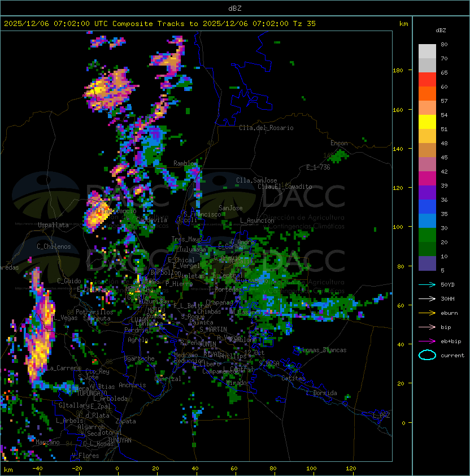Click the 'dBZ' heading above the color scale

[441, 31]
